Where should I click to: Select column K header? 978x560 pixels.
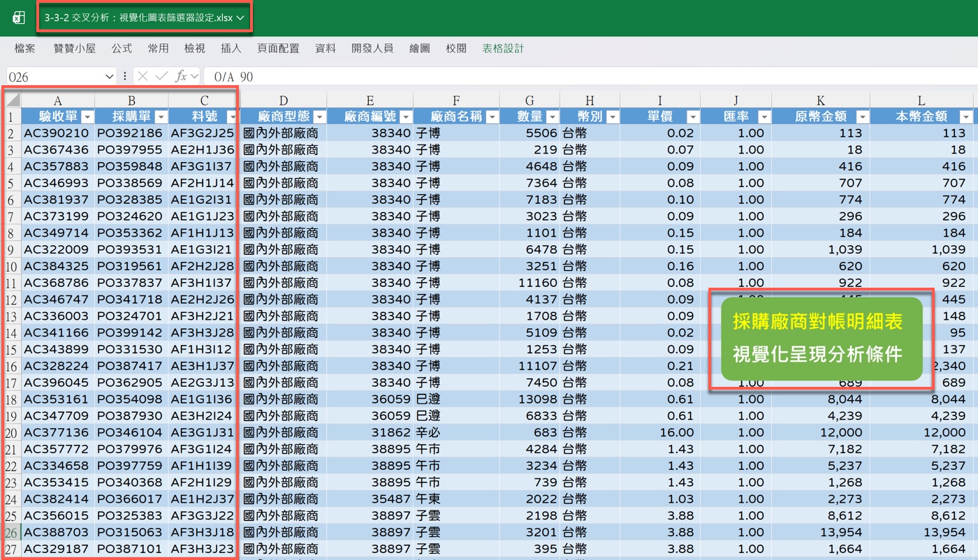[821, 100]
